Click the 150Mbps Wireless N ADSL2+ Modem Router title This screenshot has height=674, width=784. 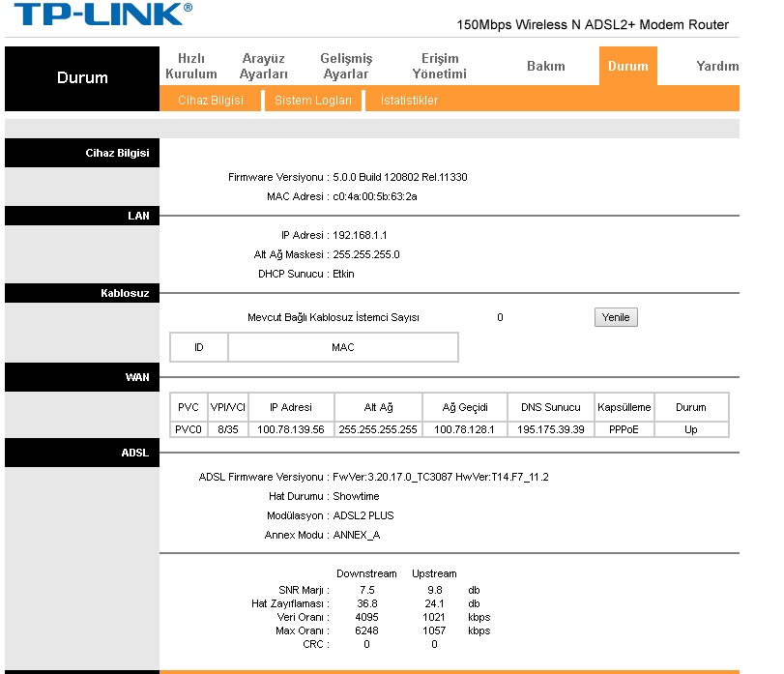click(593, 24)
